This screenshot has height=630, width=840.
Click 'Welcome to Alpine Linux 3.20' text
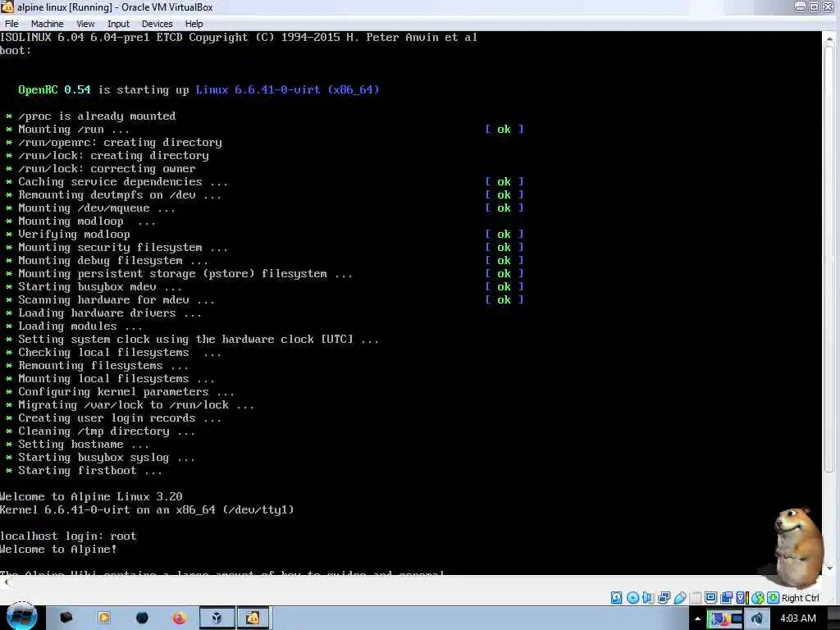click(x=91, y=496)
